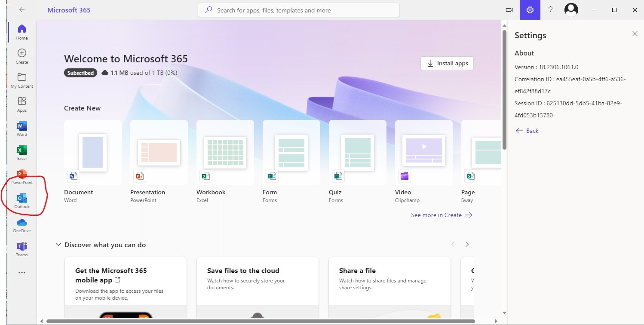644x325 pixels.
Task: Show more apps via ellipsis icon
Action: click(22, 273)
